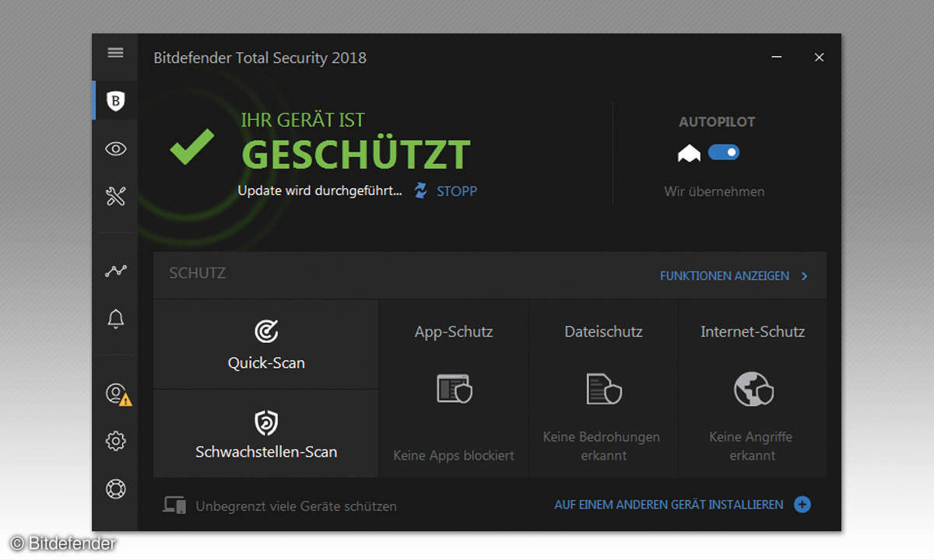Screen dimensions: 934x560
Task: Open the Notifications bell icon
Action: pyautogui.click(x=115, y=318)
